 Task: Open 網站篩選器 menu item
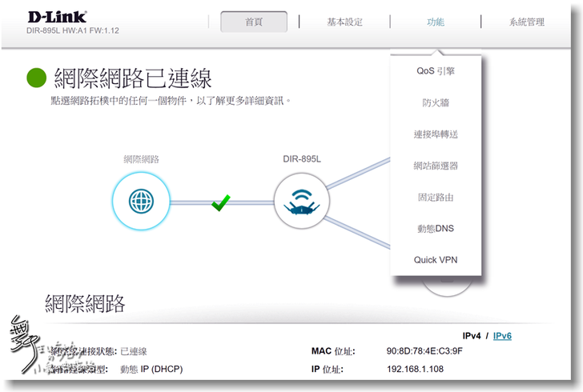click(436, 166)
